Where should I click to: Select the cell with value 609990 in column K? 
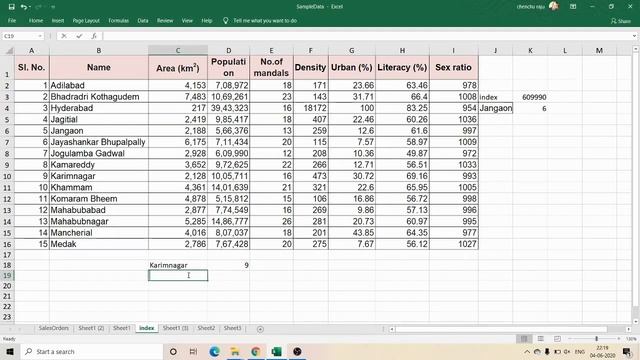click(530, 97)
